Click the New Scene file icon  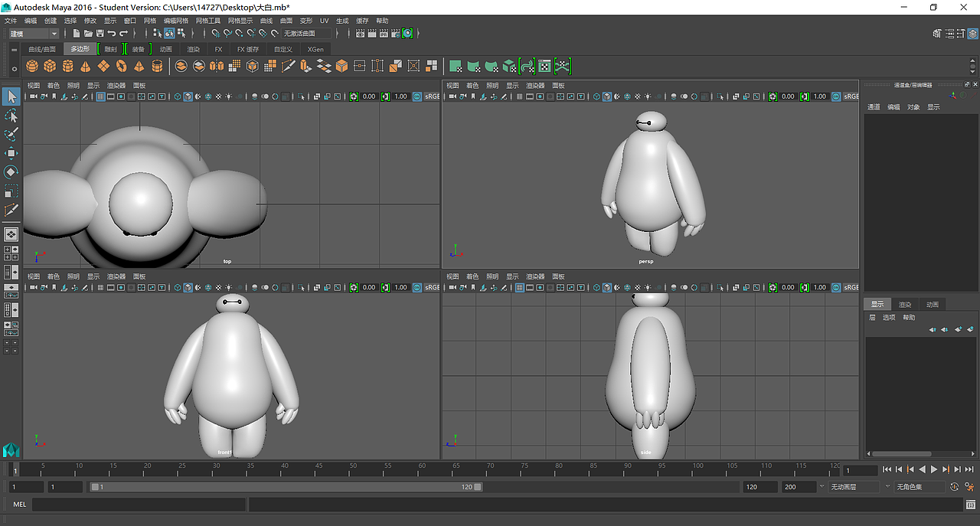[x=77, y=34]
